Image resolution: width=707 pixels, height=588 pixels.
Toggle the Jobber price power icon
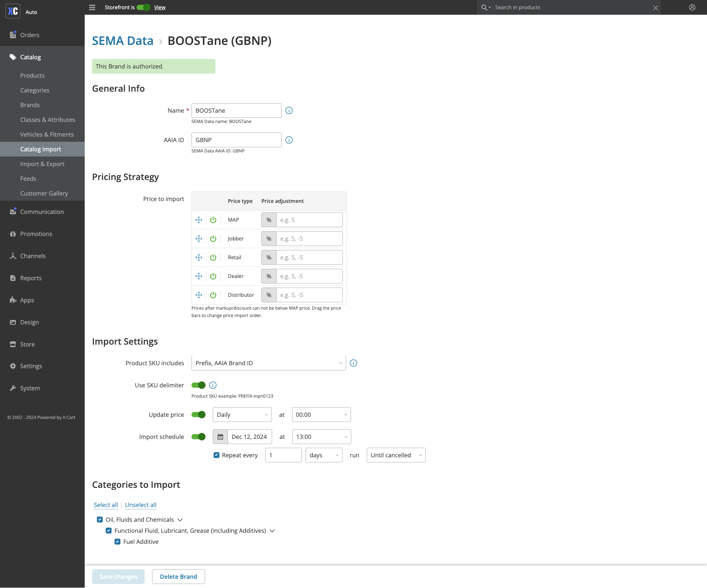coord(213,239)
